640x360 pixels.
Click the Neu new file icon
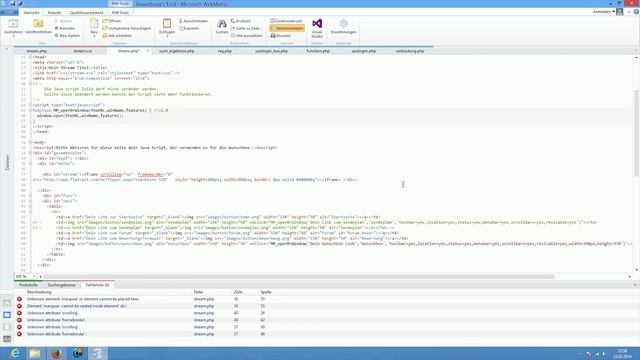click(94, 24)
